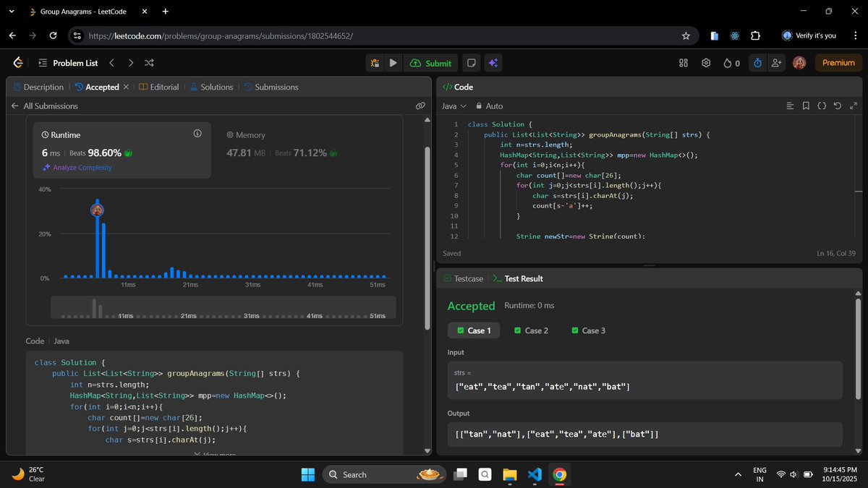Image resolution: width=868 pixels, height=488 pixels.
Task: Open the Windows Start menu
Action: 308,474
